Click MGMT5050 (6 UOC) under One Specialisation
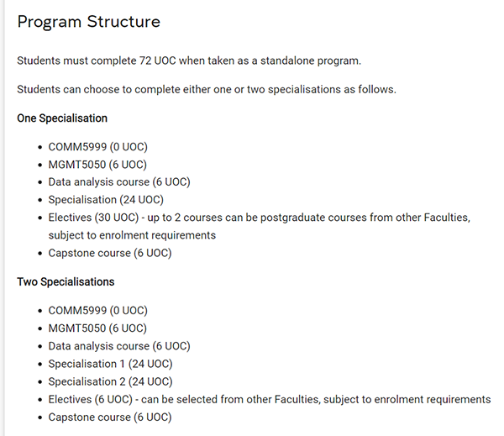The height and width of the screenshot is (436, 504). click(x=97, y=165)
